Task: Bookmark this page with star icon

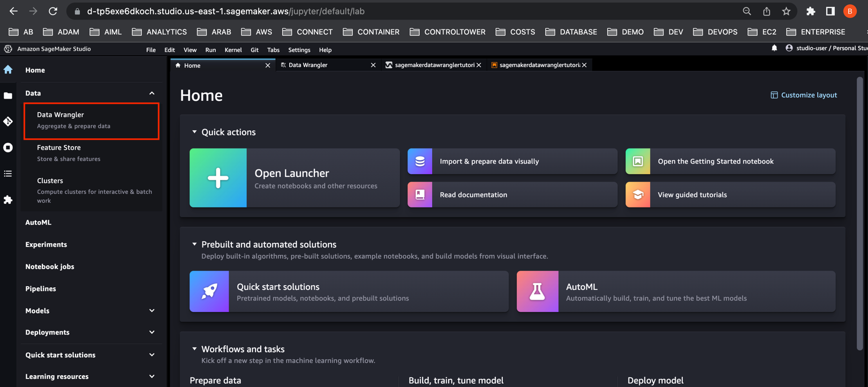Action: tap(786, 11)
